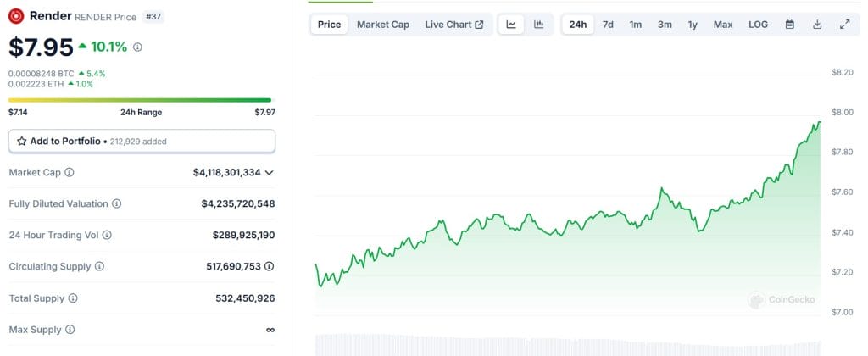Click the volume bars strip below chart
Screen dimensions: 868x356
click(568, 344)
